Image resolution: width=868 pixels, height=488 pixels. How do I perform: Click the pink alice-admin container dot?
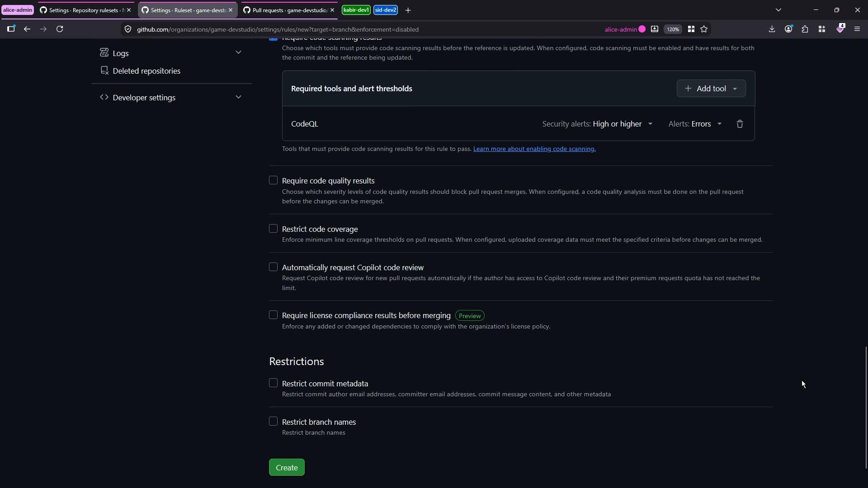pyautogui.click(x=642, y=29)
